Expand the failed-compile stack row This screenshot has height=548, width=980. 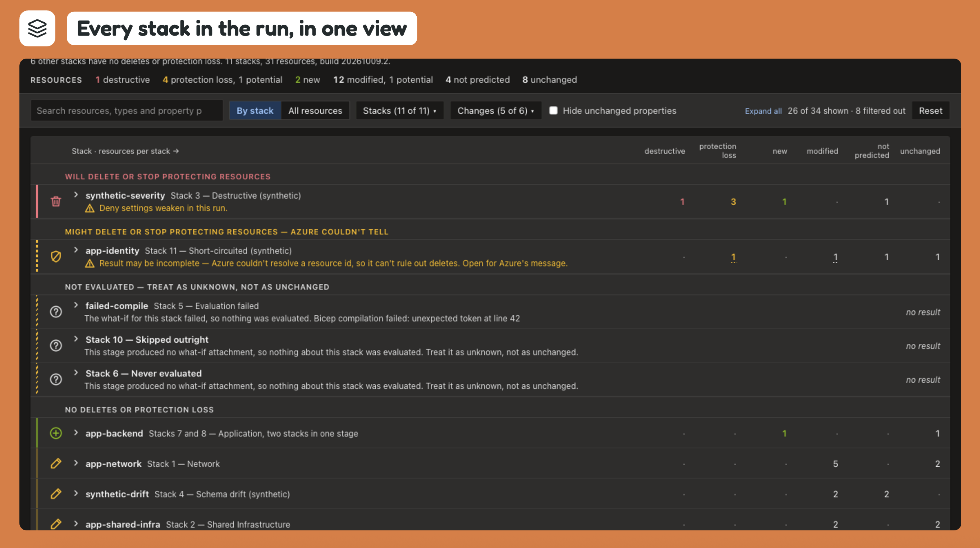pos(76,305)
